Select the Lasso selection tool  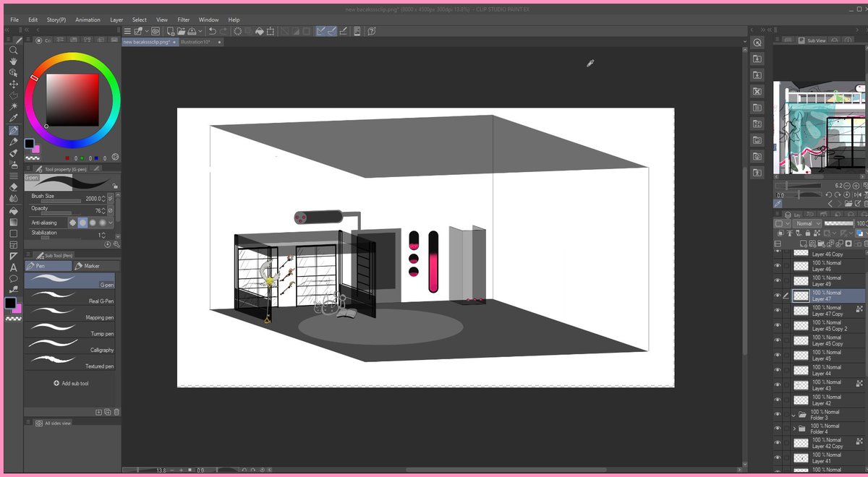click(13, 95)
